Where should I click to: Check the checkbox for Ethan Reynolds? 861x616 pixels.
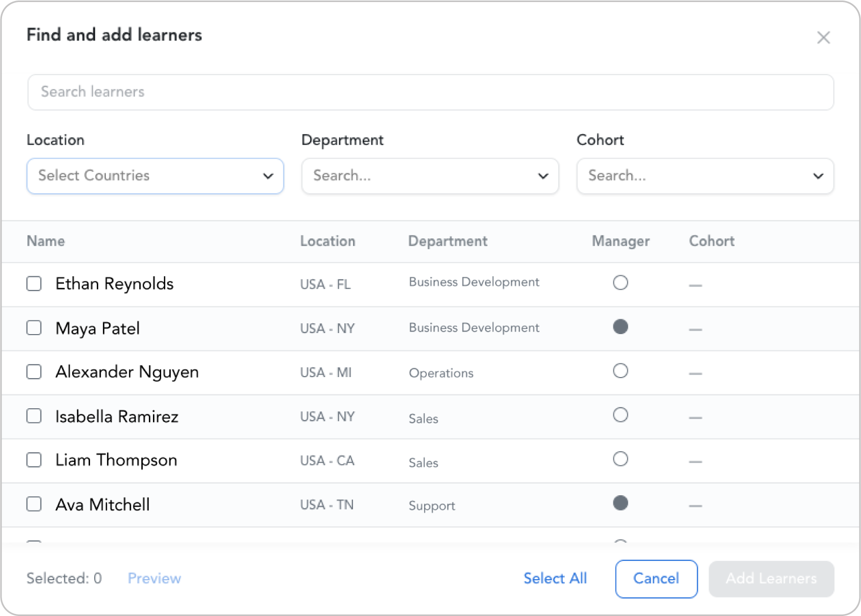[x=34, y=283]
